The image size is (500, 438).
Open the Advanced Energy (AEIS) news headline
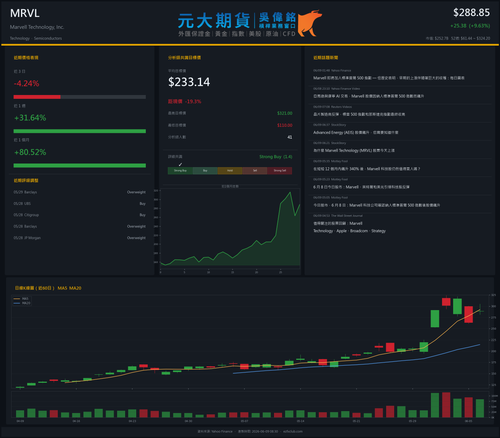355,132
